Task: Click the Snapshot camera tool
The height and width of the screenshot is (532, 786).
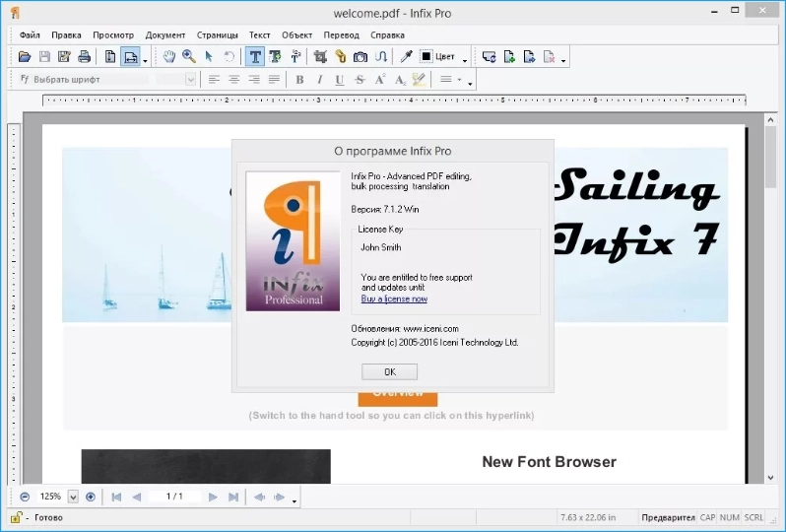Action: pyautogui.click(x=360, y=57)
